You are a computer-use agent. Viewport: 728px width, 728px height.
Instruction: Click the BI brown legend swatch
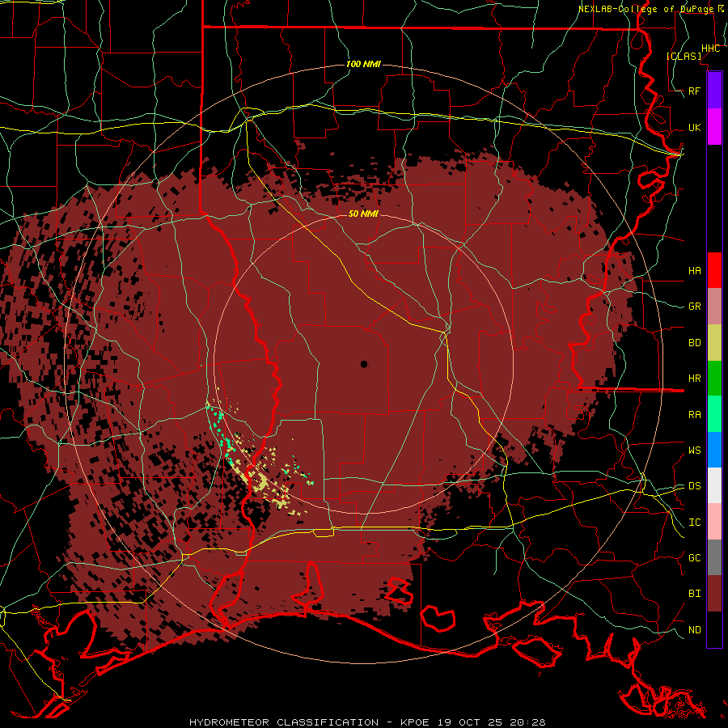(x=714, y=594)
